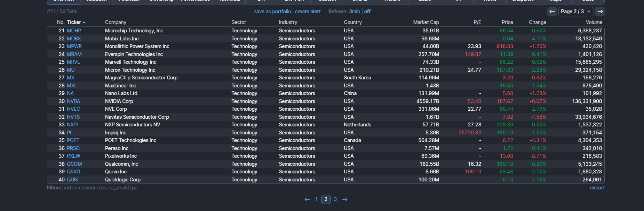This screenshot has height=211, width=644.
Task: Open the MRAM ticker link
Action: click(74, 54)
